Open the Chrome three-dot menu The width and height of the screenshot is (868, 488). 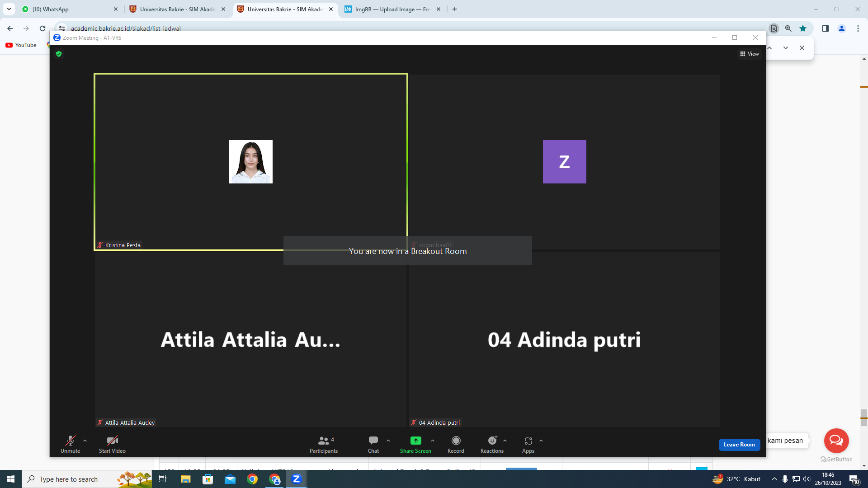(858, 28)
